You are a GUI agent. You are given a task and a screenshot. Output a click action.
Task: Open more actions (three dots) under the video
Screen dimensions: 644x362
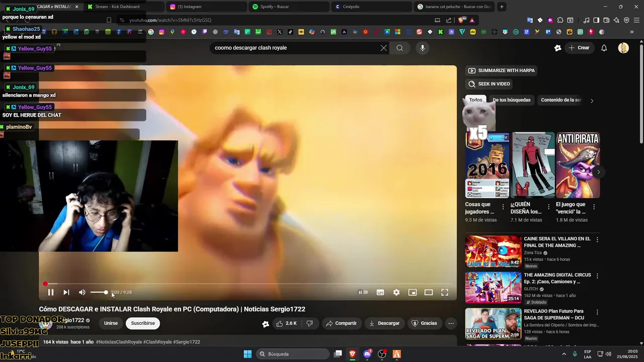coord(451,323)
